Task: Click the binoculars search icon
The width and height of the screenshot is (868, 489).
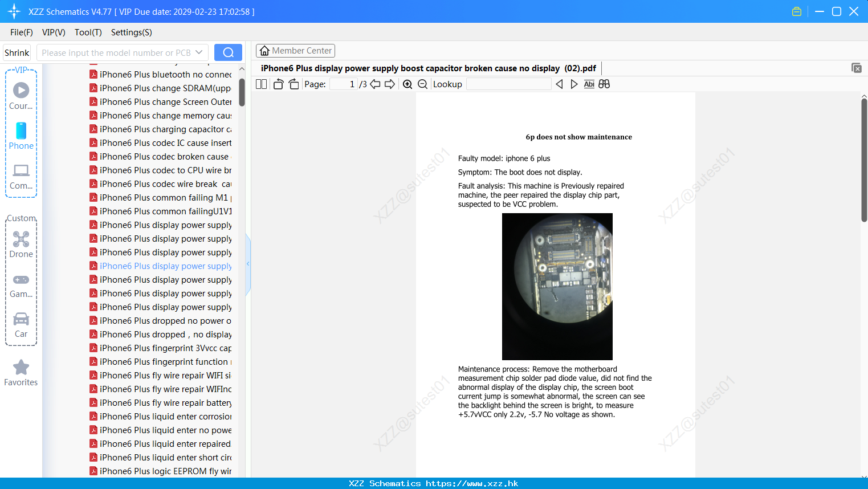Action: 604,84
